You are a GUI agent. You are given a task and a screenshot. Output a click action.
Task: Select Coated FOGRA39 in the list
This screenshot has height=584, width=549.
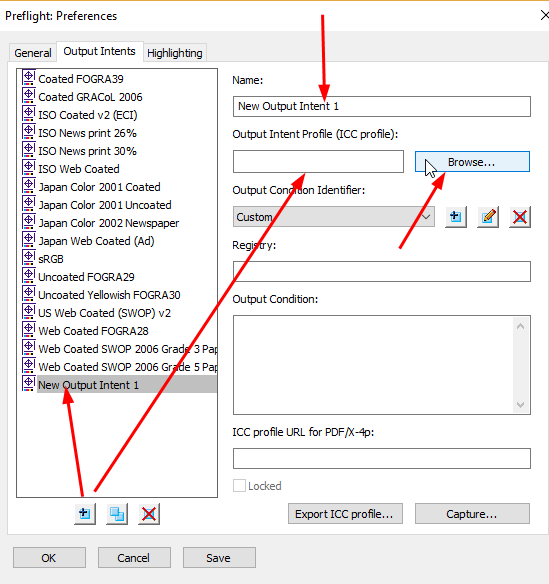tap(81, 79)
